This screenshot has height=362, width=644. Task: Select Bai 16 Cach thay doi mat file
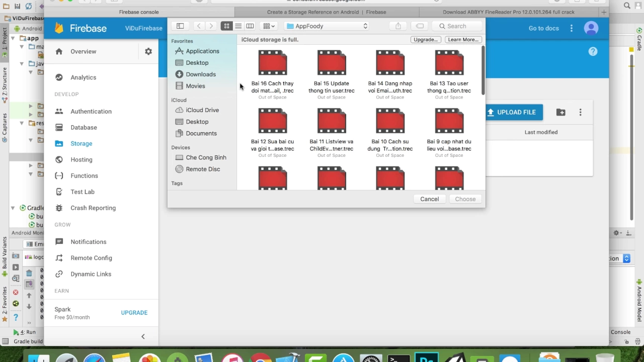[272, 74]
